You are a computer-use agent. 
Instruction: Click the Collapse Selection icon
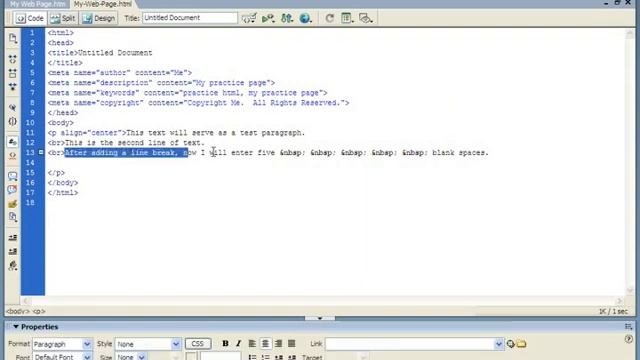pos(13,73)
